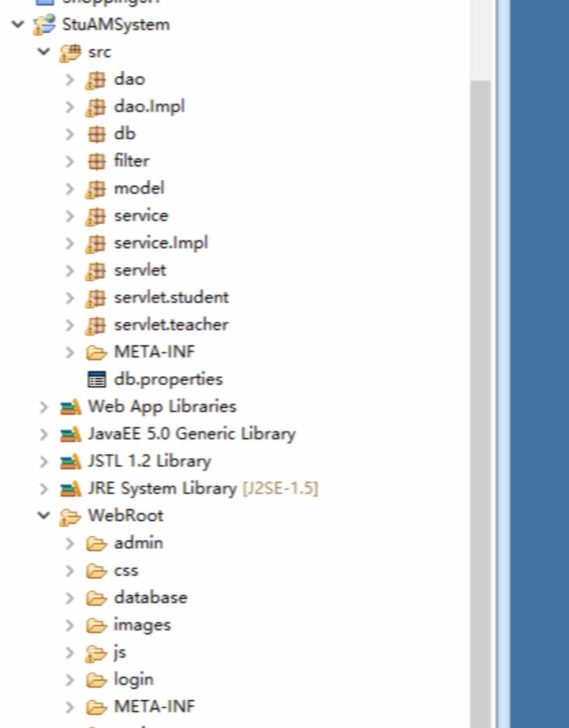Viewport: 569px width, 728px height.
Task: Expand META-INF folder under src
Action: (x=70, y=353)
